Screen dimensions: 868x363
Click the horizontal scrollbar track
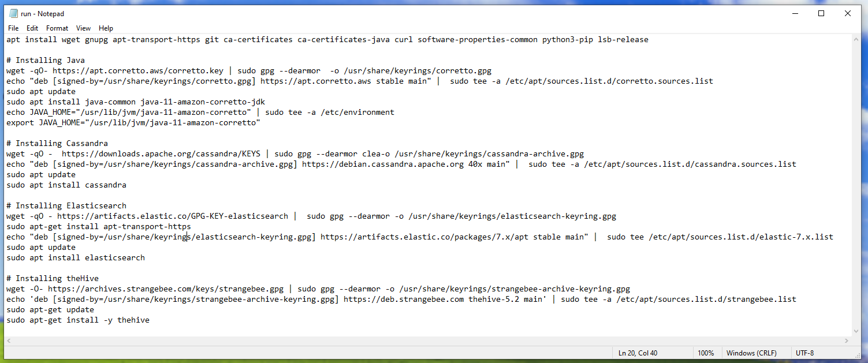(427, 341)
